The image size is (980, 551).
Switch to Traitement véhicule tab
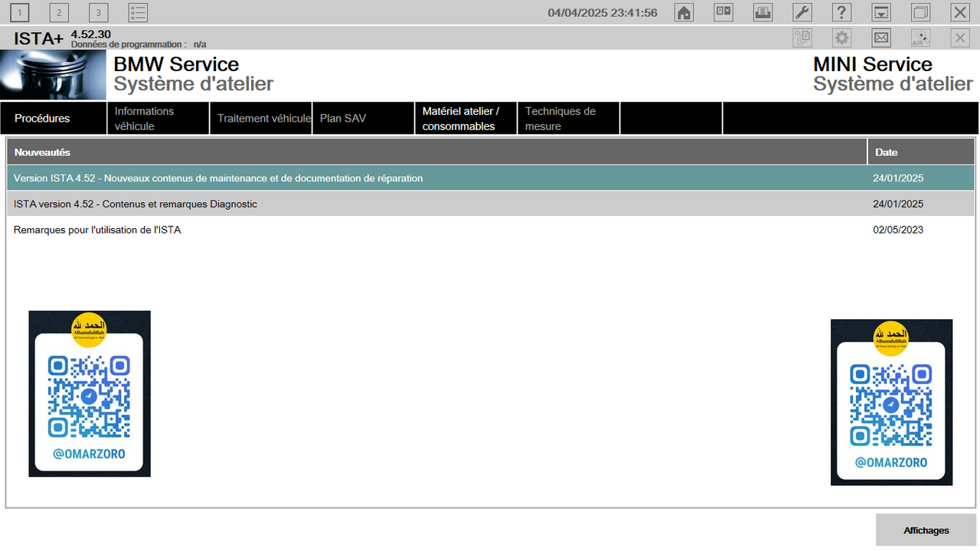(261, 119)
